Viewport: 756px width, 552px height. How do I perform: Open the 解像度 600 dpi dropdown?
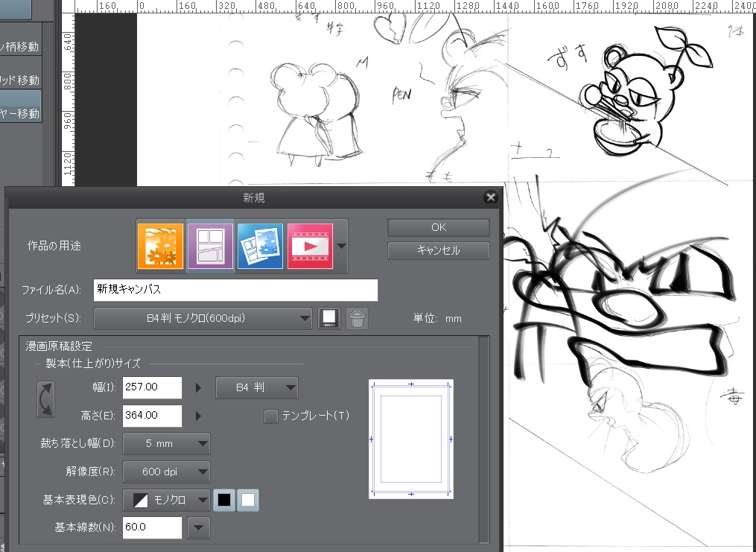tap(166, 472)
